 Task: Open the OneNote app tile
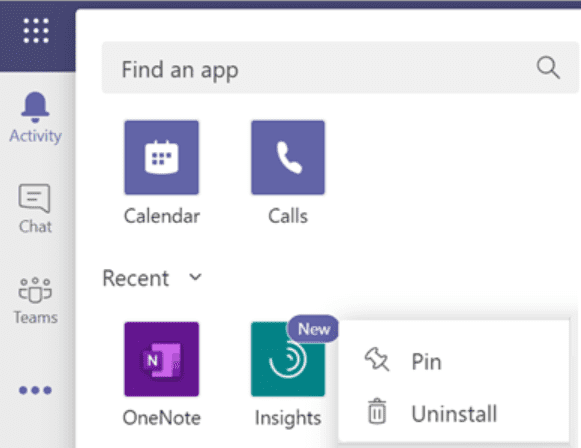(x=162, y=359)
